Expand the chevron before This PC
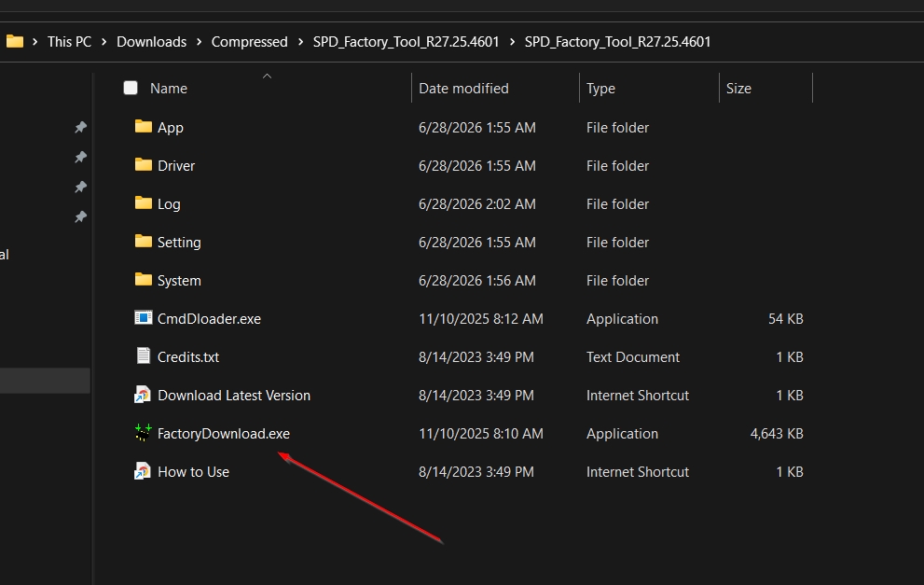 (x=35, y=42)
